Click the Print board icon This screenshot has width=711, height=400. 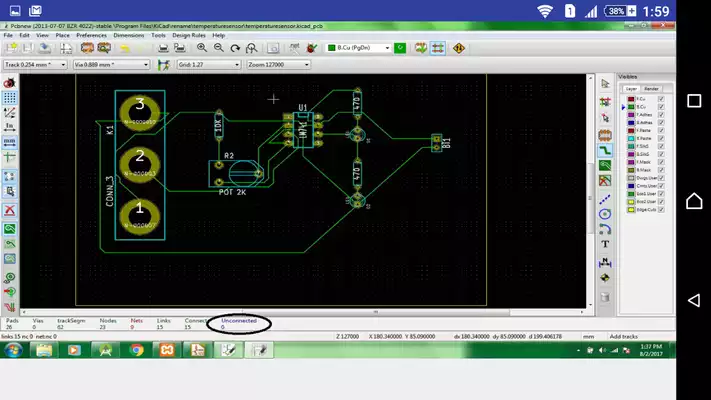[163, 48]
